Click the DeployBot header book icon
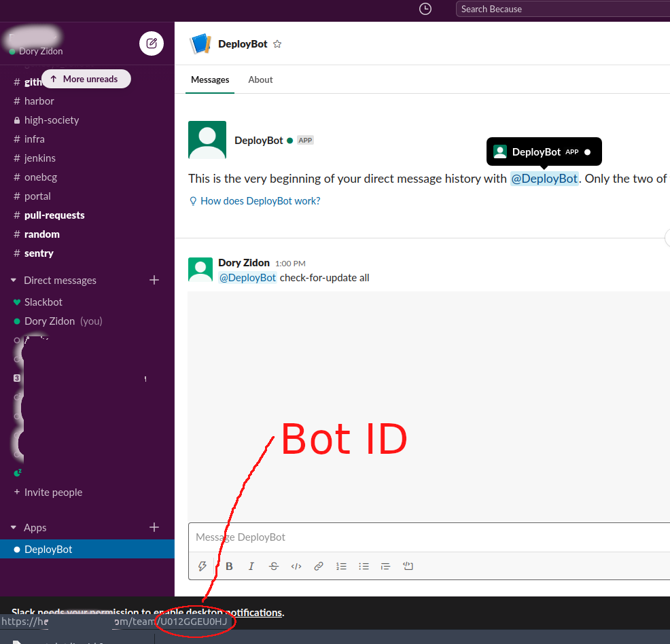Image resolution: width=670 pixels, height=644 pixels. [x=200, y=43]
